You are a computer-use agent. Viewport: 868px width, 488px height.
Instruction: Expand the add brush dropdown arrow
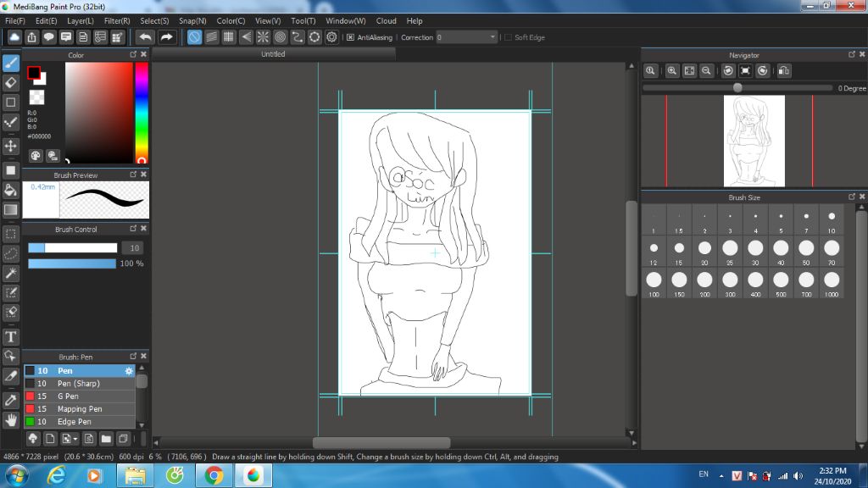(75, 439)
